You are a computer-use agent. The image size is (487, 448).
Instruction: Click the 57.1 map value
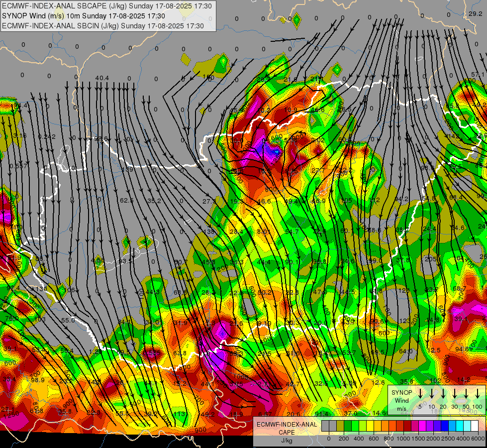point(478,75)
